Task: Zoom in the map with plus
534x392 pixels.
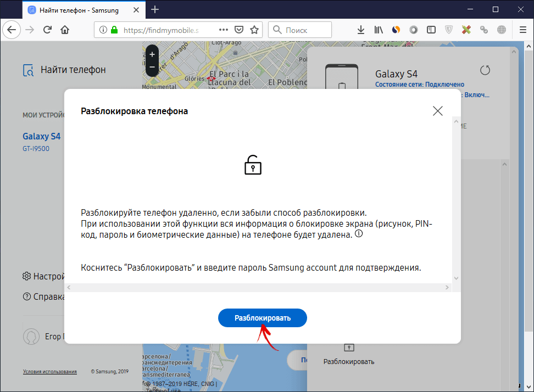Action: pos(152,54)
